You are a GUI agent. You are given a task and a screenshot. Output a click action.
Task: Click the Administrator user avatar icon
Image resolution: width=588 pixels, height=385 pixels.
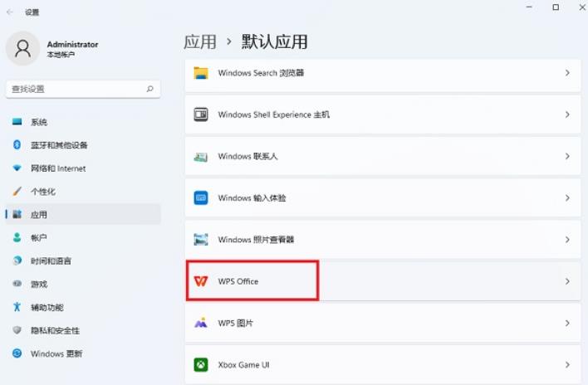pos(23,48)
